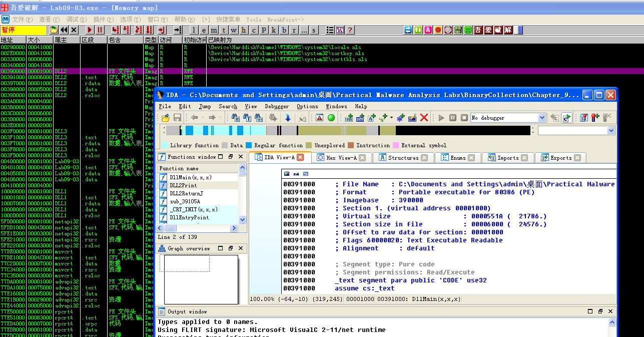Click the green circle icon in IDA toolbar
The height and width of the screenshot is (337, 644).
(x=331, y=118)
